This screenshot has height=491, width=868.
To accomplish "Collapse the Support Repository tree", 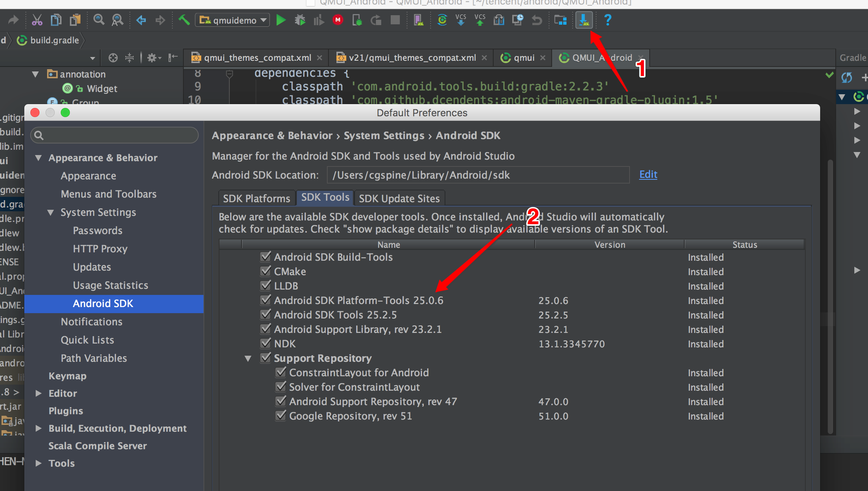I will point(249,358).
